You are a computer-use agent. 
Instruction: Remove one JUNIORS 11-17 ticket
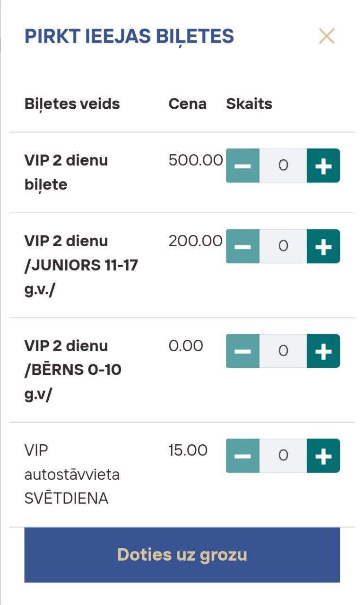pyautogui.click(x=243, y=246)
